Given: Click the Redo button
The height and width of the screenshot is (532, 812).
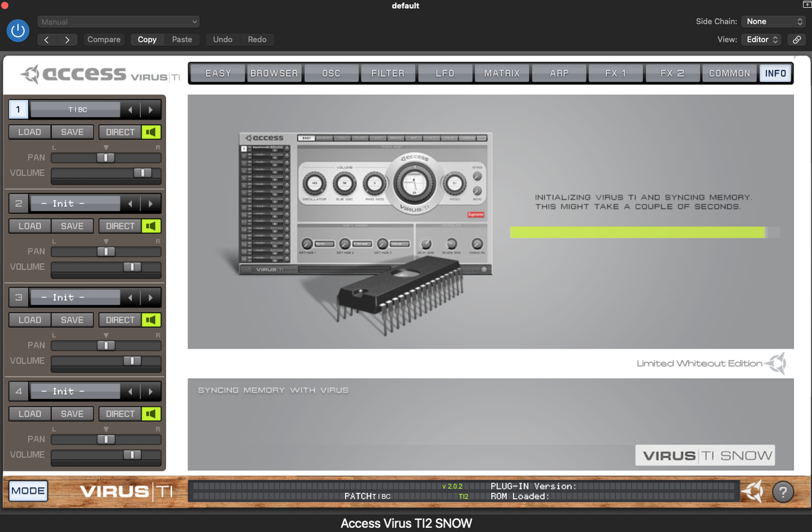Looking at the screenshot, I should coord(257,40).
